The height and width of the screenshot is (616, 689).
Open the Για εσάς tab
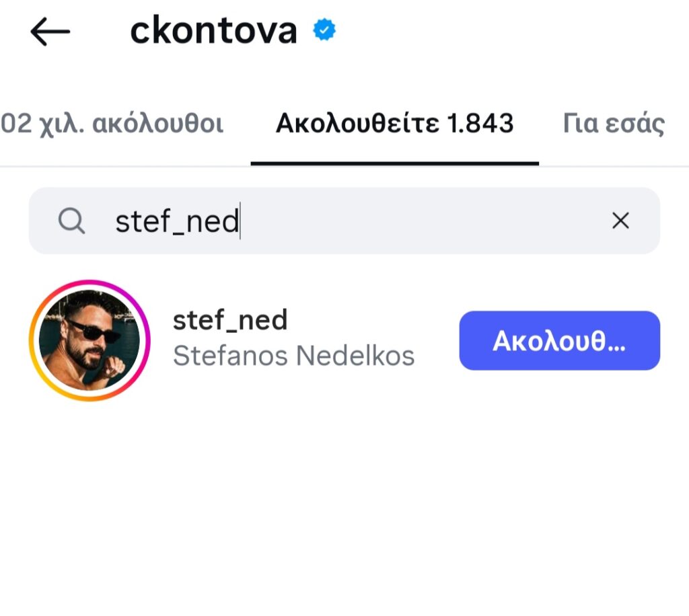(x=614, y=123)
